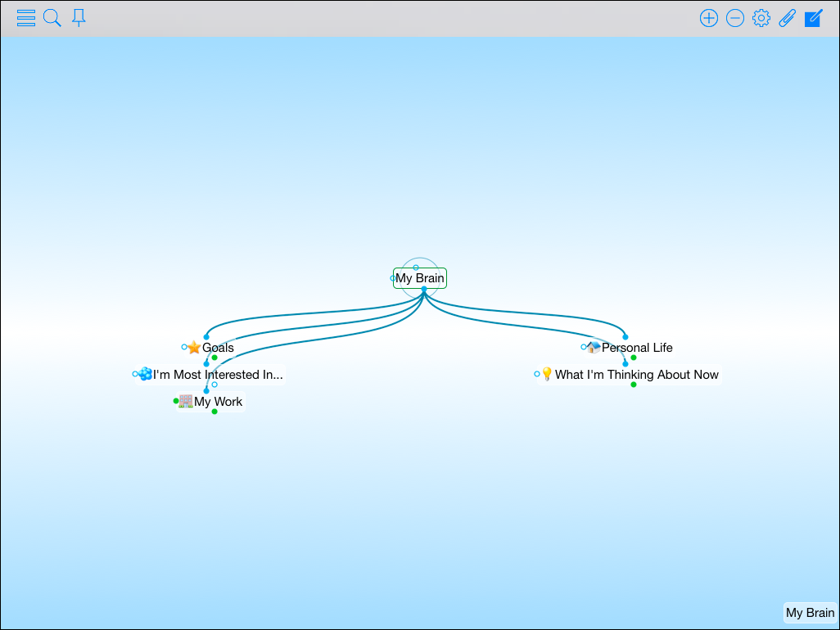The width and height of the screenshot is (840, 630).
Task: Select the Goals thought
Action: 218,348
